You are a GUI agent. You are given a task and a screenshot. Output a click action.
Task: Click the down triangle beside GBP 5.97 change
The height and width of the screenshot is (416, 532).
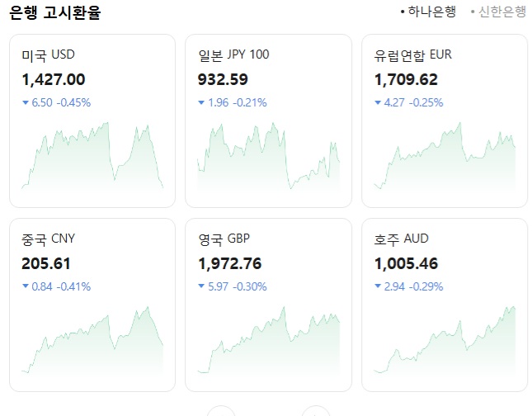201,287
